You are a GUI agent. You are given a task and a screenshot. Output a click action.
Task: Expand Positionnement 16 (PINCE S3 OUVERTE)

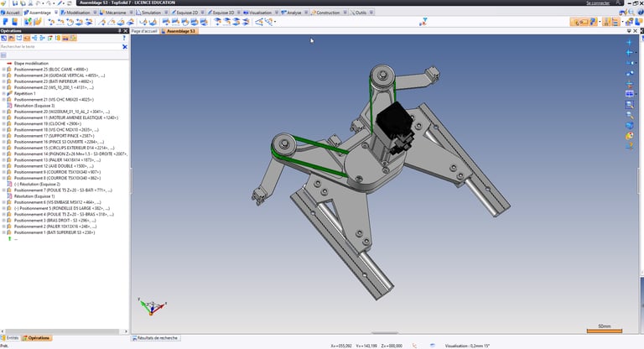click(3, 142)
